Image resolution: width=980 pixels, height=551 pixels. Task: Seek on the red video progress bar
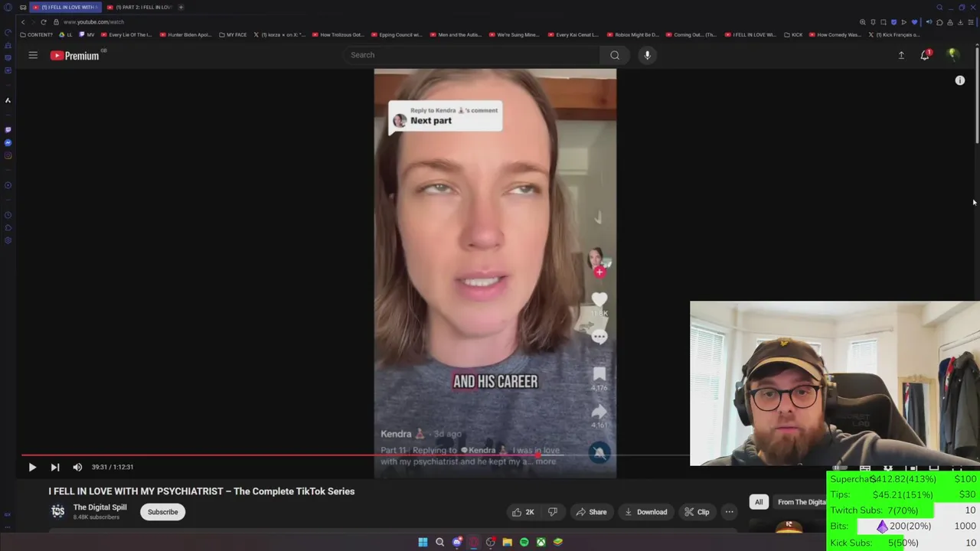pos(355,455)
